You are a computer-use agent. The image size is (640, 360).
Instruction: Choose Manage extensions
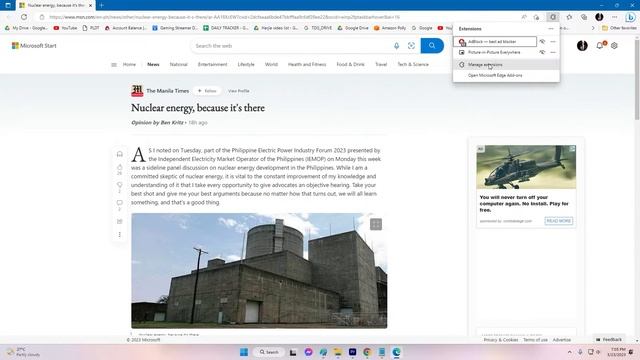[506, 64]
